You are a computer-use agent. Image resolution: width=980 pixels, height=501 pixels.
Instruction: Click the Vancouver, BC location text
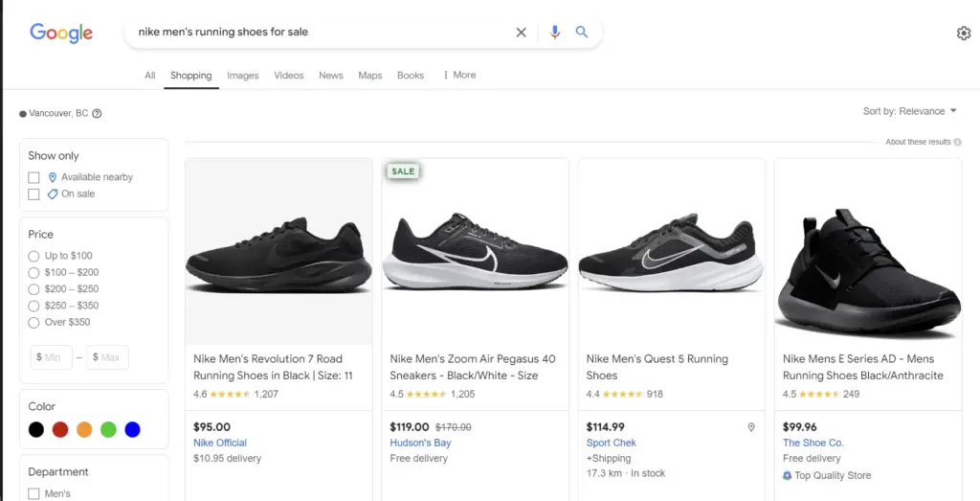58,114
